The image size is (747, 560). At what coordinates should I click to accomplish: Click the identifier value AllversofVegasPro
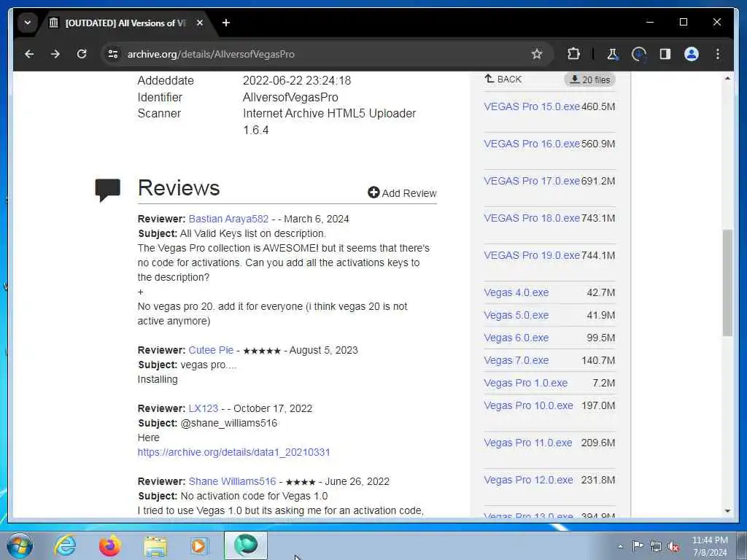pyautogui.click(x=290, y=97)
